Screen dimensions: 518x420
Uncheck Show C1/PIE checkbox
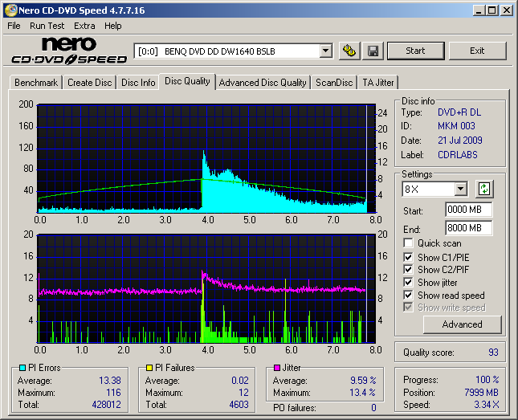pyautogui.click(x=408, y=257)
